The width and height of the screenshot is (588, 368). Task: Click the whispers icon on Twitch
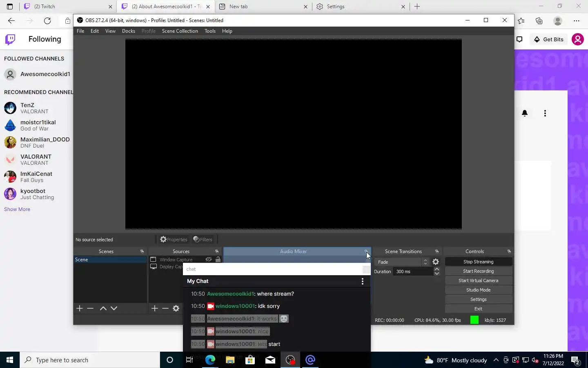pos(519,39)
